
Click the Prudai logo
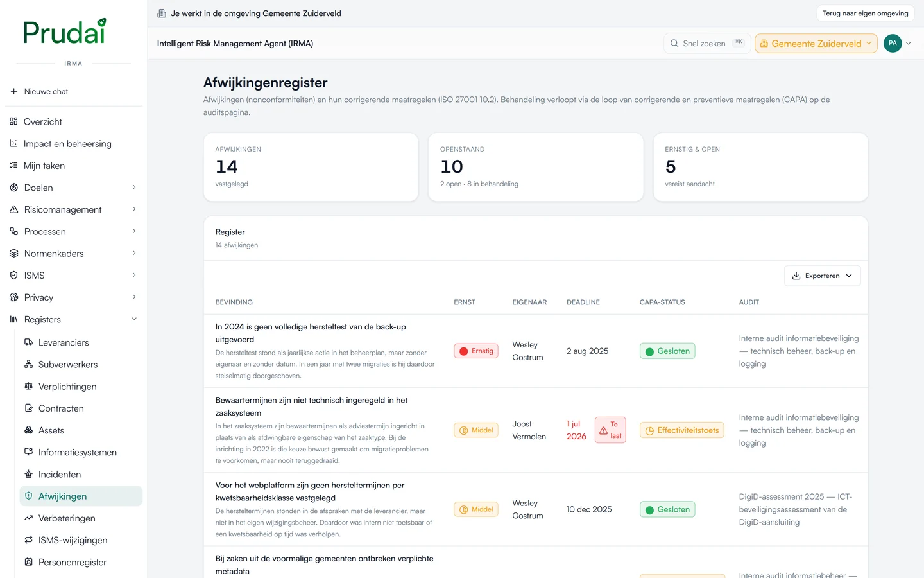(64, 32)
